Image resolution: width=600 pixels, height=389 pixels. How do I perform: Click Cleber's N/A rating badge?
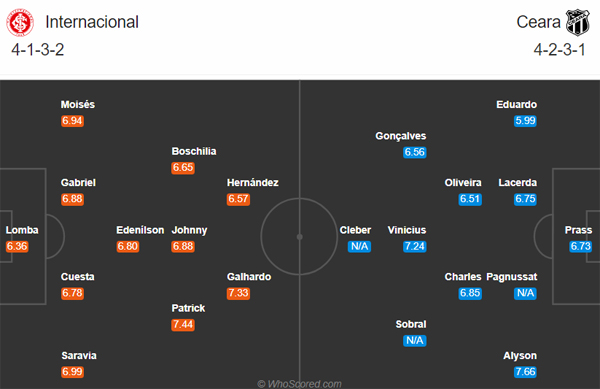click(359, 246)
